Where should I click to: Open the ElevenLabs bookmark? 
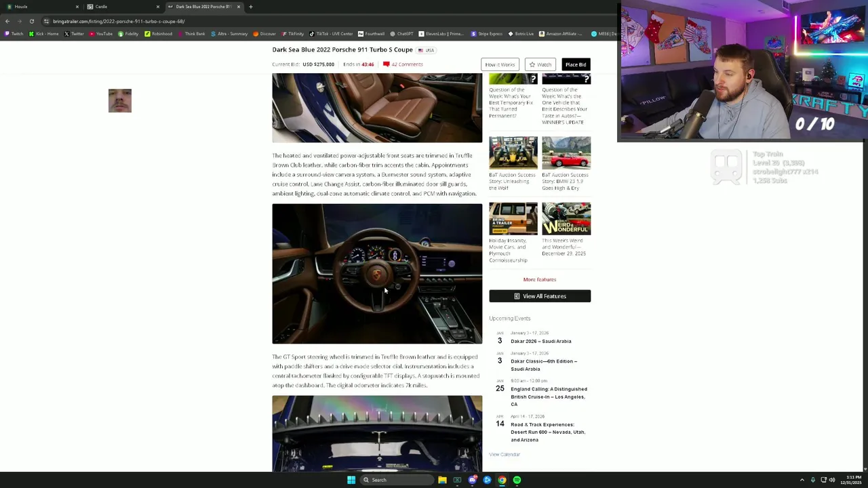coord(441,34)
